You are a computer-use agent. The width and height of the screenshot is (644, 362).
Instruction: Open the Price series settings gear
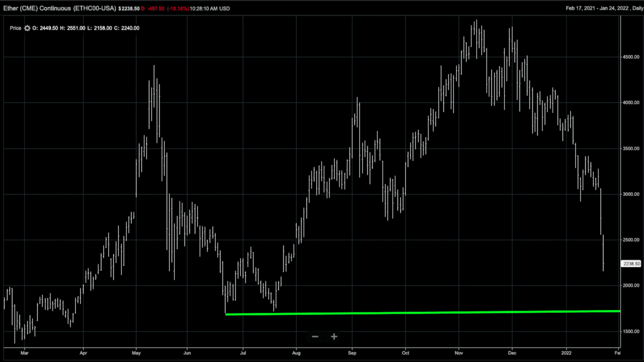tap(27, 28)
